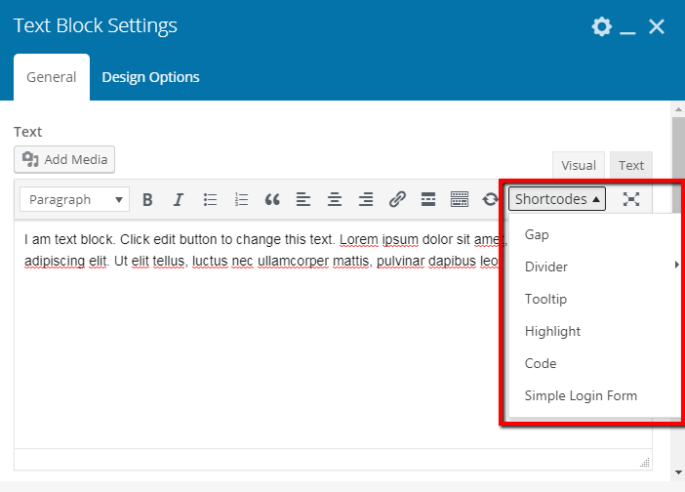Insert or edit link

click(397, 200)
